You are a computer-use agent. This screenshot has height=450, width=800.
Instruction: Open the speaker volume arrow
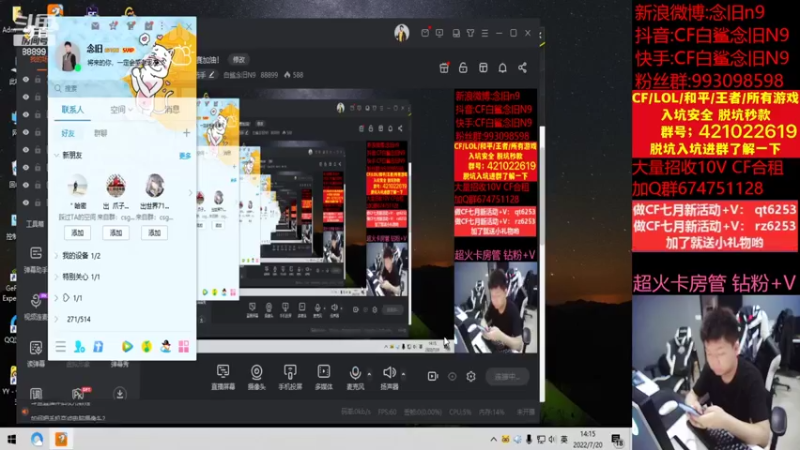point(403,374)
